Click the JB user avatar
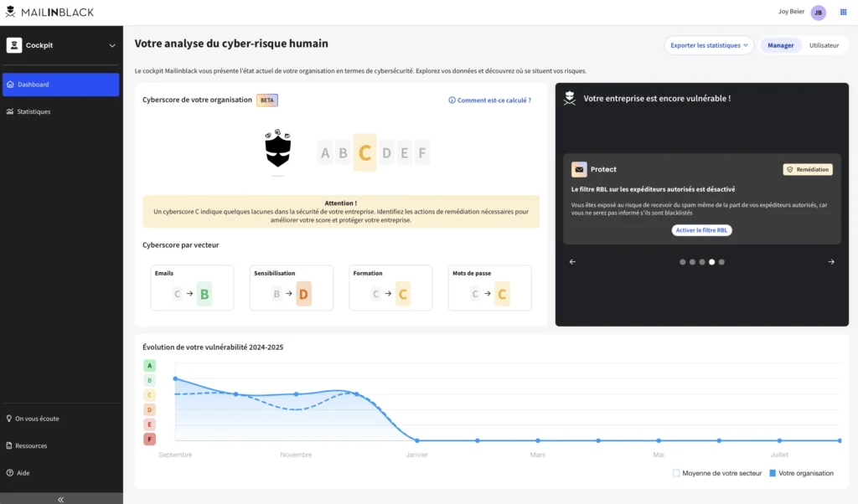 click(818, 13)
